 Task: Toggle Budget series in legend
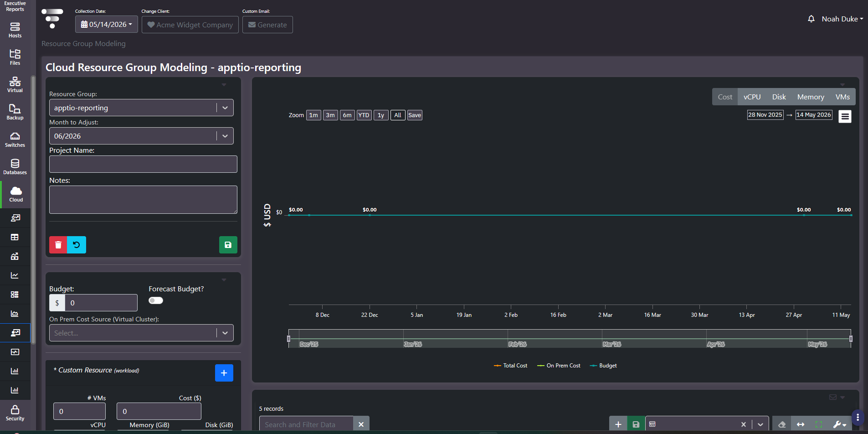tap(604, 366)
